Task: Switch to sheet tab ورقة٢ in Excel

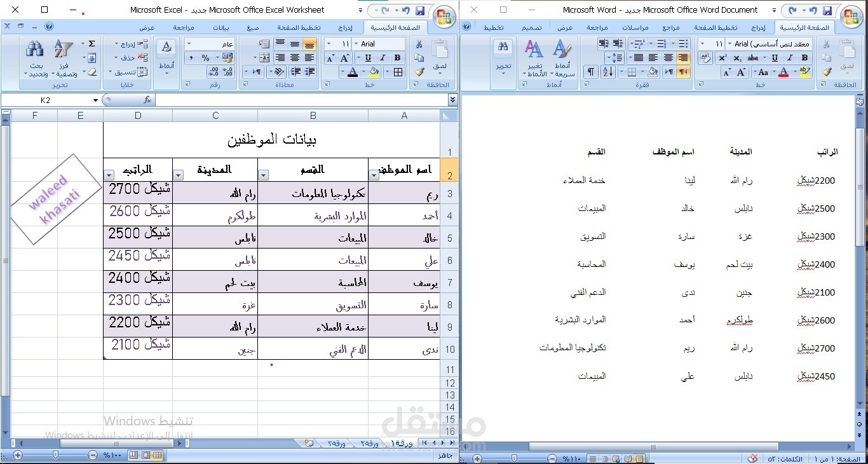Action: click(x=370, y=443)
